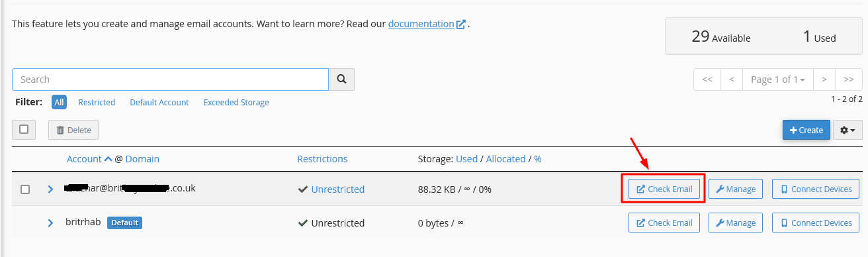Tick the checkbox for the first email account
The height and width of the screenshot is (257, 868).
pos(25,189)
